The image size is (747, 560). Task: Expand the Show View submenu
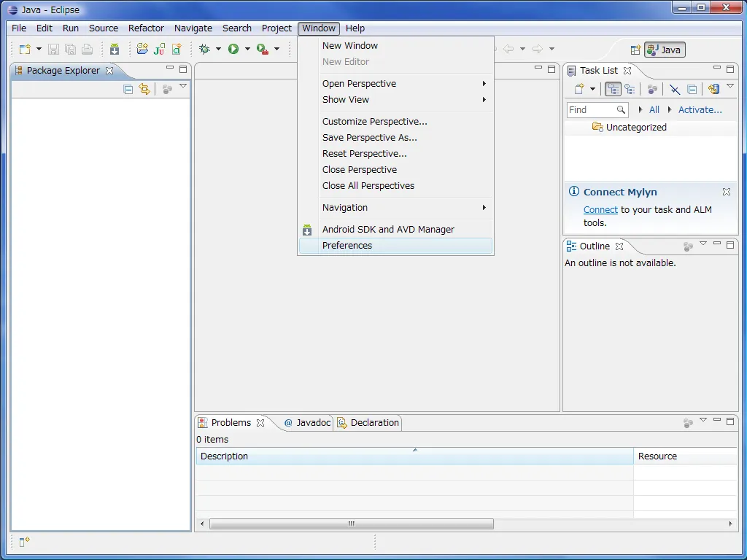tap(395, 99)
